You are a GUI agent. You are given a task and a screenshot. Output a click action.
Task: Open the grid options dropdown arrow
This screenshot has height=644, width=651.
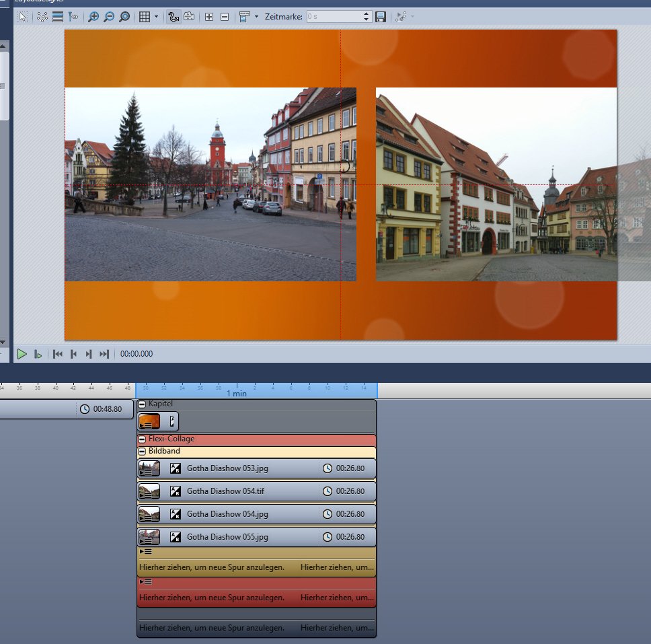point(157,17)
